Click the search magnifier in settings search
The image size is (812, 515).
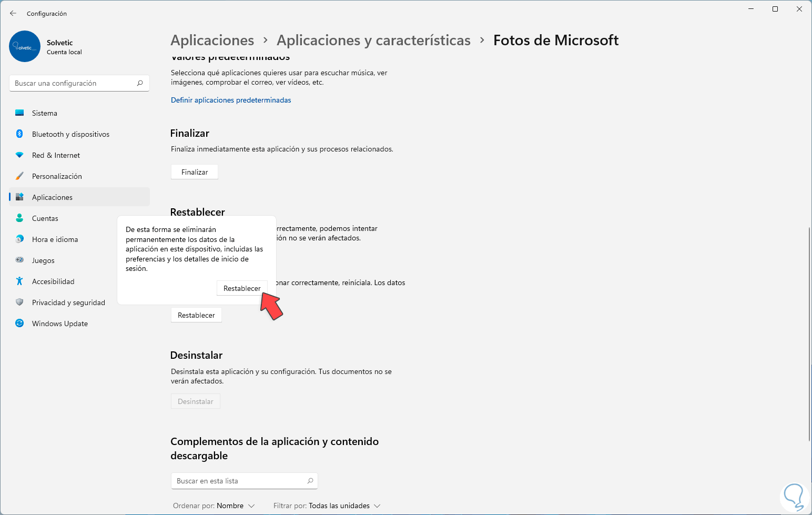coord(140,83)
